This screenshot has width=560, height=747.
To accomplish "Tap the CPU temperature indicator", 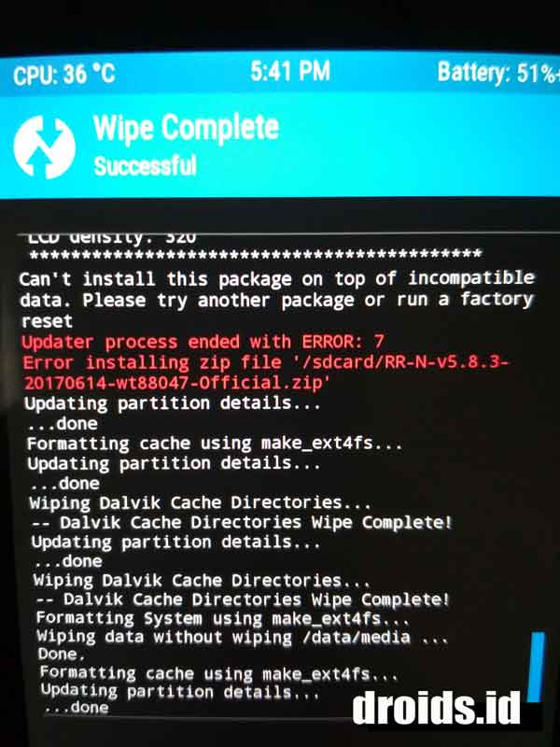I will [x=64, y=75].
